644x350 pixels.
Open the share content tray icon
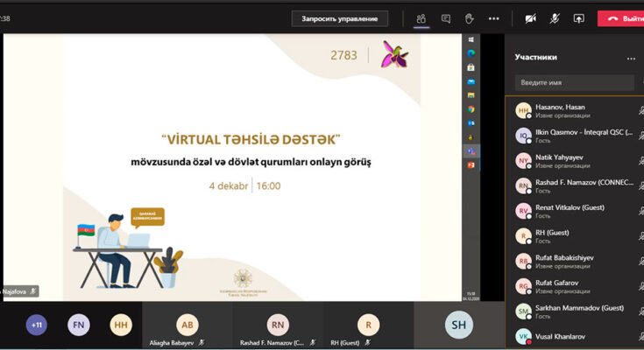click(x=578, y=18)
